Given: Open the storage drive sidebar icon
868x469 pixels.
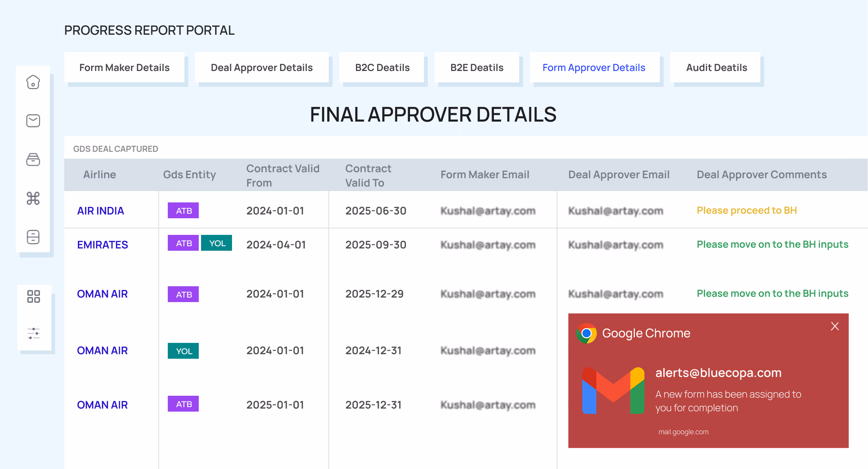Looking at the screenshot, I should (33, 159).
